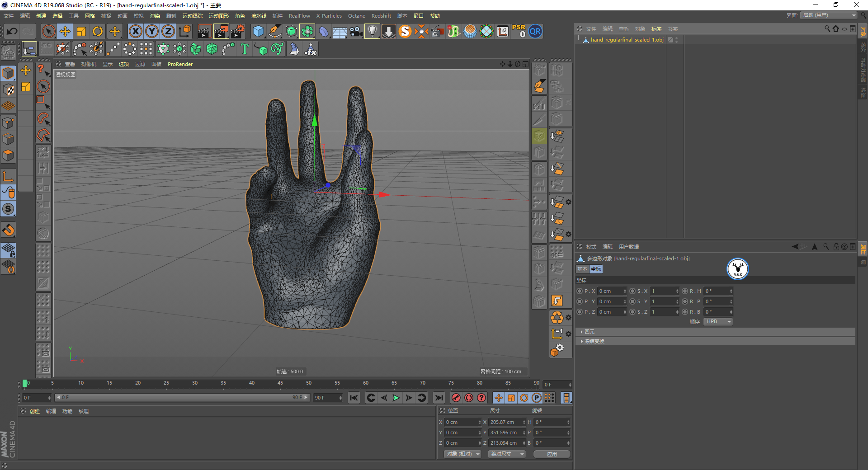Image resolution: width=868 pixels, height=470 pixels.
Task: Toggle Y axis lock
Action: click(152, 31)
